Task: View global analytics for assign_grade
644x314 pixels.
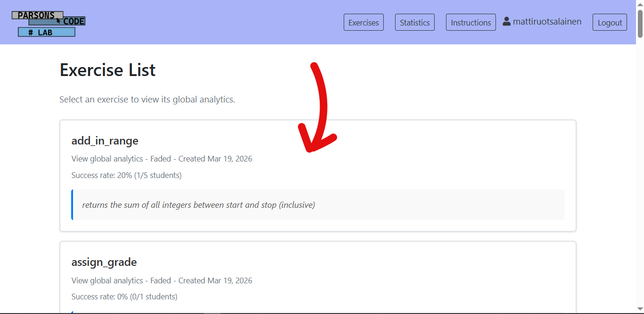Action: (x=107, y=280)
